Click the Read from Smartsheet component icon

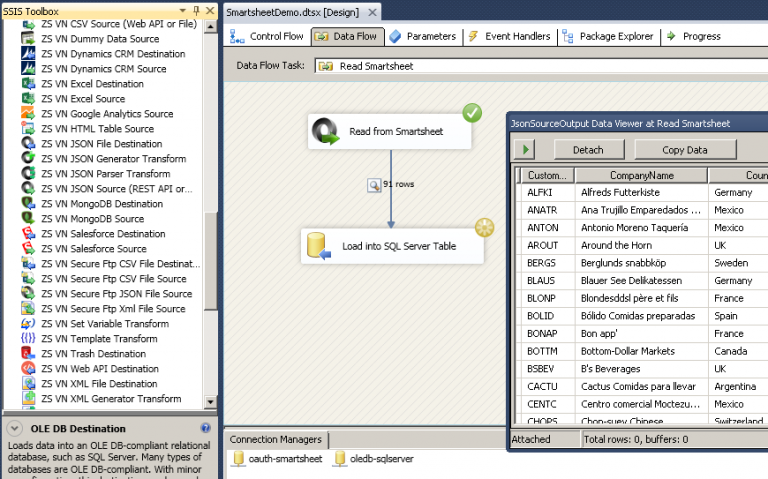(326, 131)
